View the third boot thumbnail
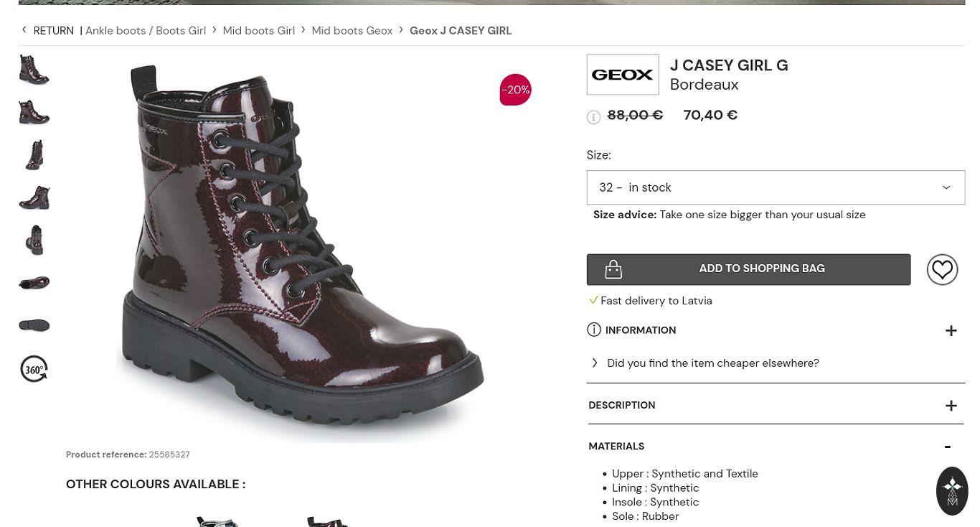 tap(34, 155)
